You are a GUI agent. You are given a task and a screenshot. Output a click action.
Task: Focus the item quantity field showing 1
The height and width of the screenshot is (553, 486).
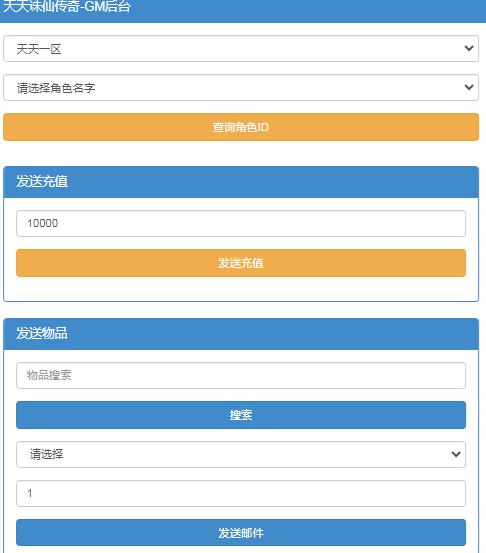point(241,493)
